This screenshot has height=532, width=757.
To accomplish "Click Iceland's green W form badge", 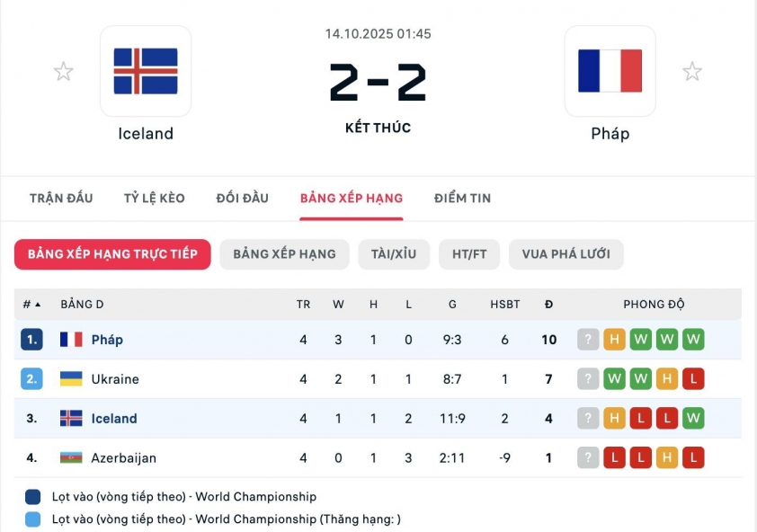I will (x=693, y=419).
